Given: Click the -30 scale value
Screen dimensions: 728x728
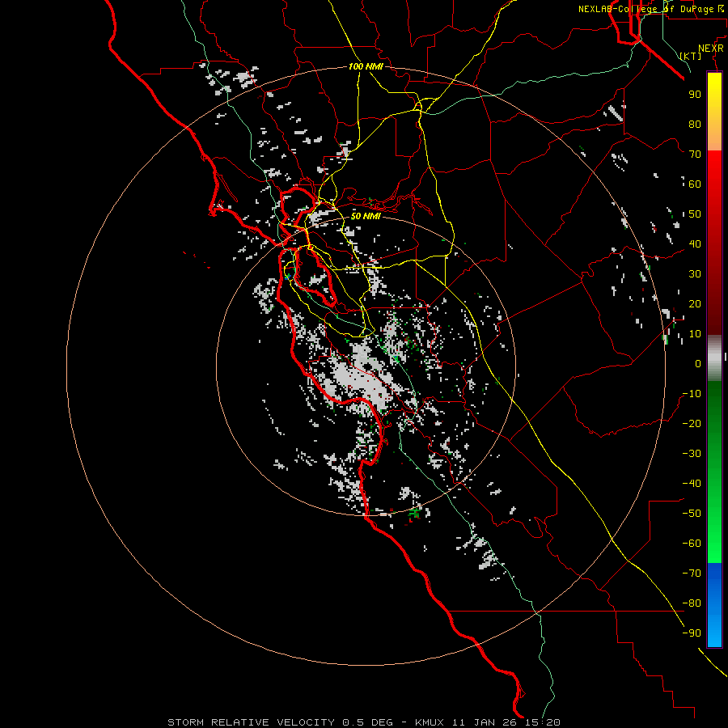Looking at the screenshot, I should [692, 454].
